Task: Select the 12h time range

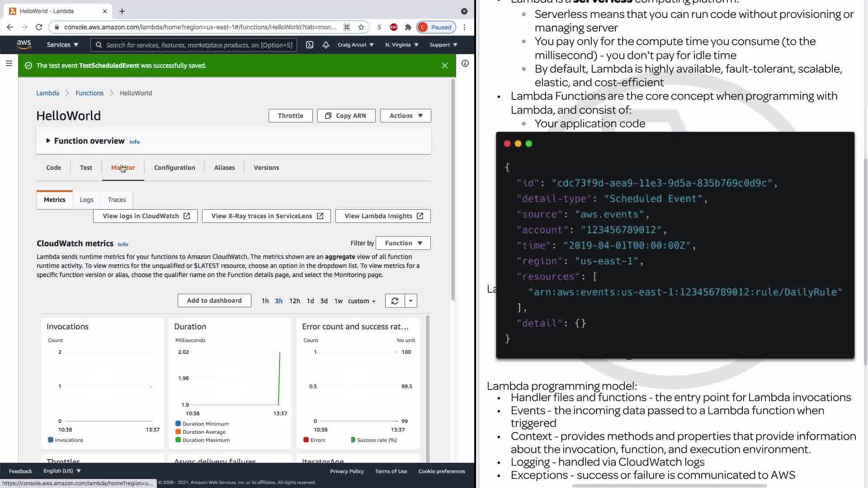Action: click(294, 301)
